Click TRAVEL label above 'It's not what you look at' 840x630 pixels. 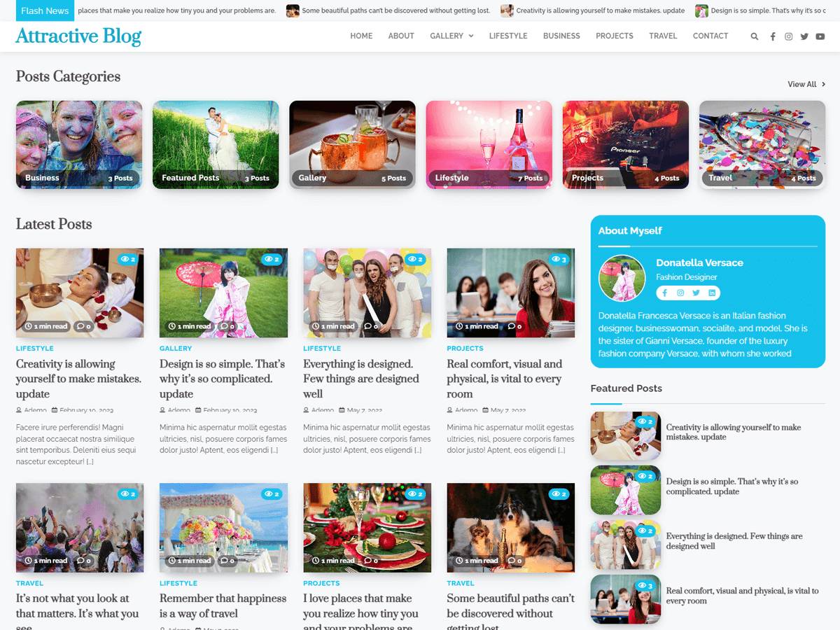tap(29, 583)
